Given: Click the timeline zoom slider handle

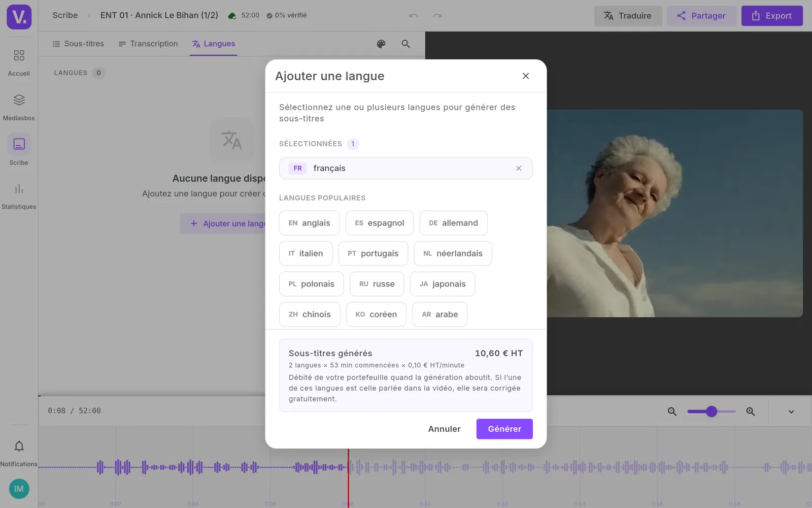Looking at the screenshot, I should pos(712,411).
